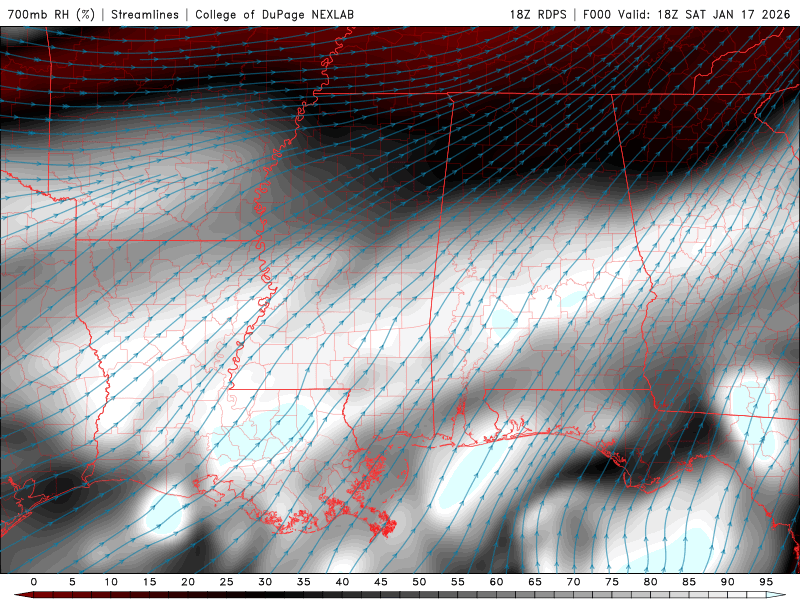Click the "65" label on the color scale
Viewport: 800px width, 600px height.
point(535,582)
